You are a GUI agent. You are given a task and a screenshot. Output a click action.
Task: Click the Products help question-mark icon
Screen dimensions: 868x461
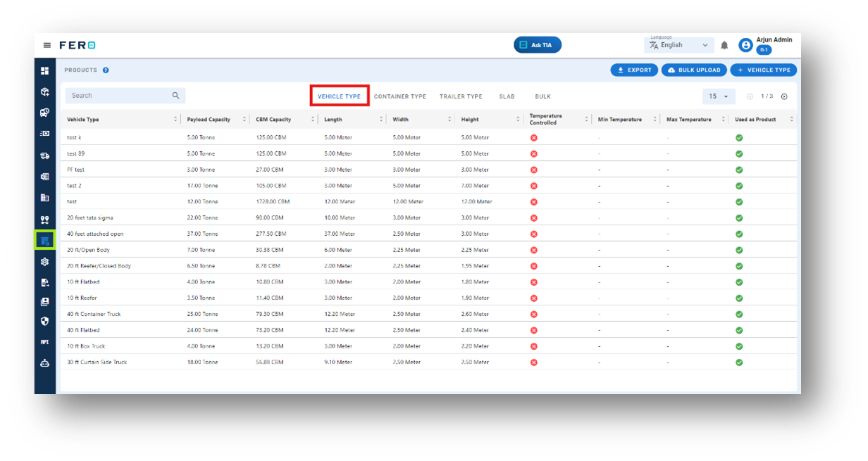106,70
